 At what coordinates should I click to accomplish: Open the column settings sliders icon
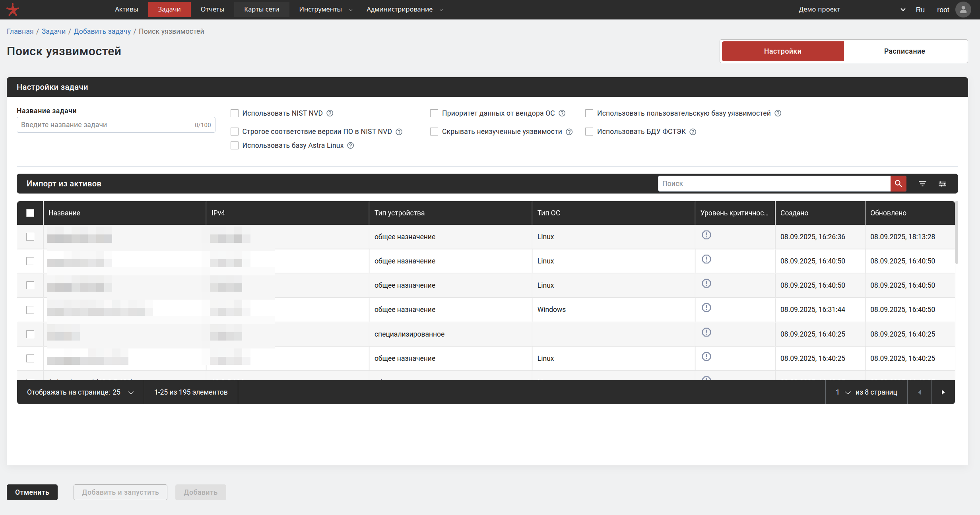coord(942,184)
